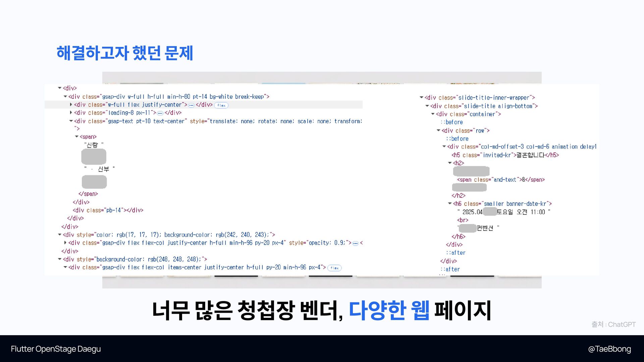The height and width of the screenshot is (362, 644).
Task: Collapse the gsap-text pt-10 text-center div
Action: pos(71,121)
